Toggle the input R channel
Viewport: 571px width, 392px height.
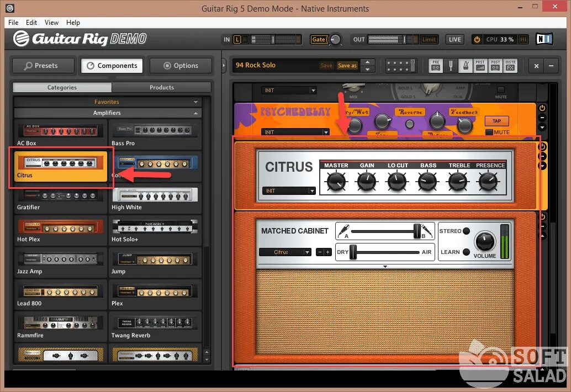click(245, 39)
